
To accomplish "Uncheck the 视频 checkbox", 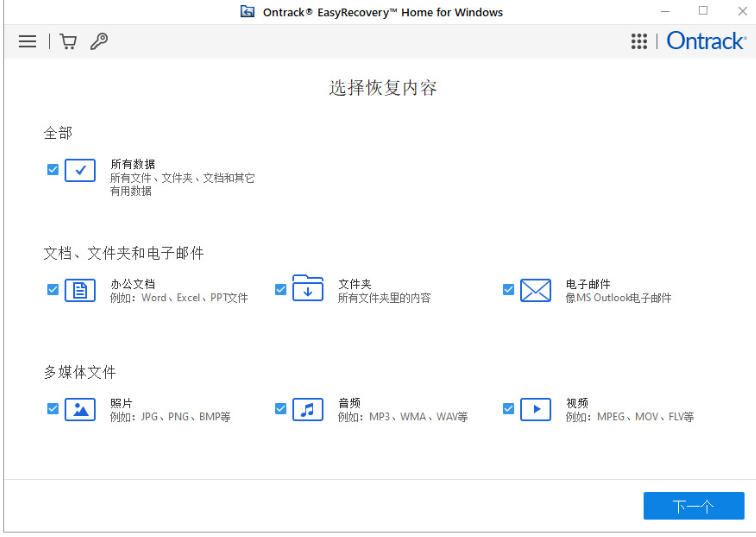I will coord(509,408).
